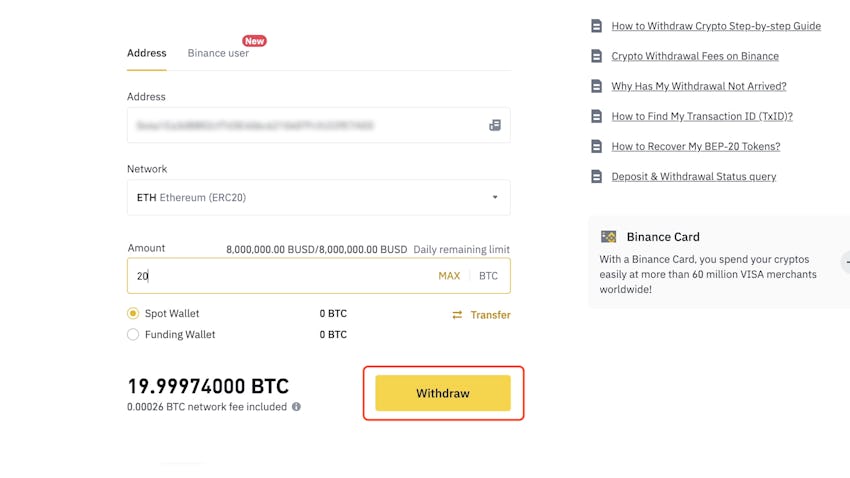Screen dimensions: 850x478
Task: Click document icon next to Step-by-step Guide
Action: [596, 26]
